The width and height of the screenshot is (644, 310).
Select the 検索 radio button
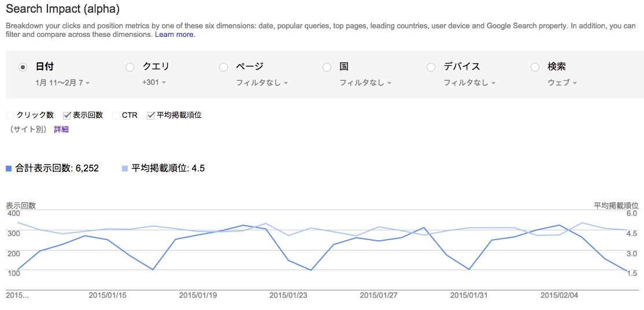(x=535, y=67)
